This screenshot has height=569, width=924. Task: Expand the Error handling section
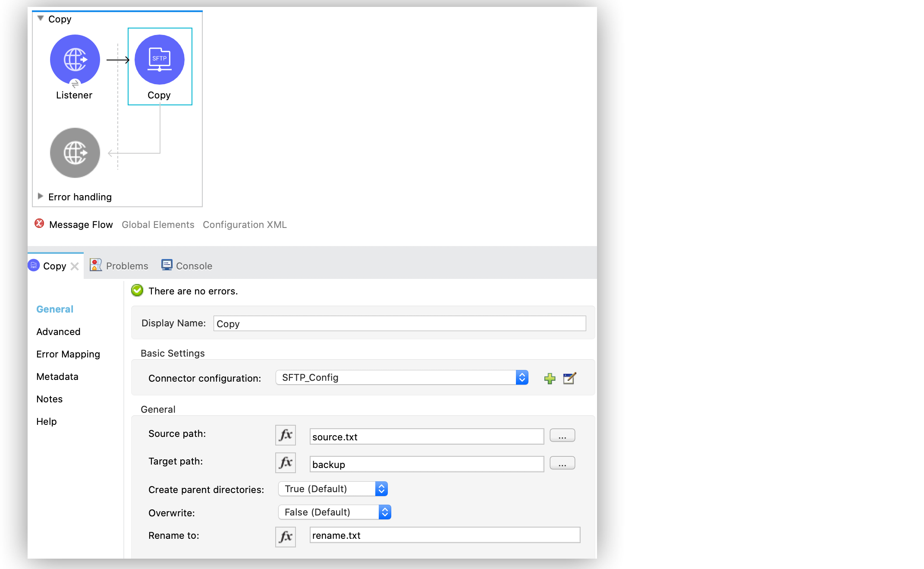tap(41, 196)
